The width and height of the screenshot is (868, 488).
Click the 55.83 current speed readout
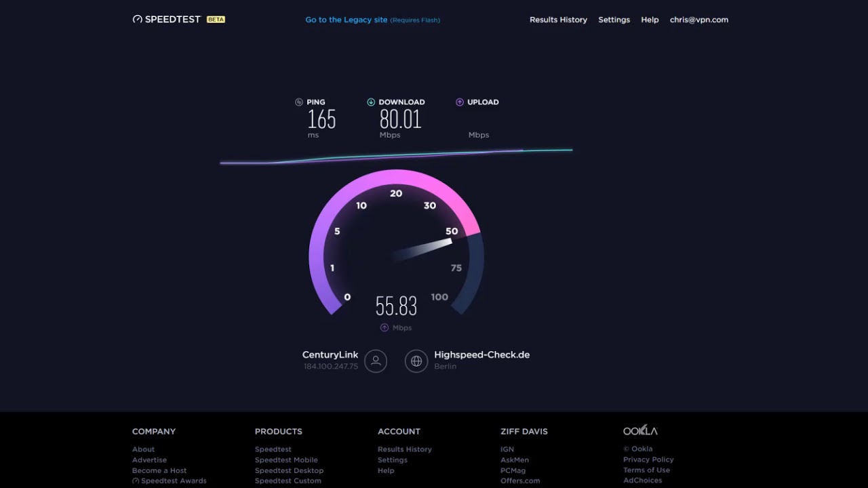click(396, 306)
